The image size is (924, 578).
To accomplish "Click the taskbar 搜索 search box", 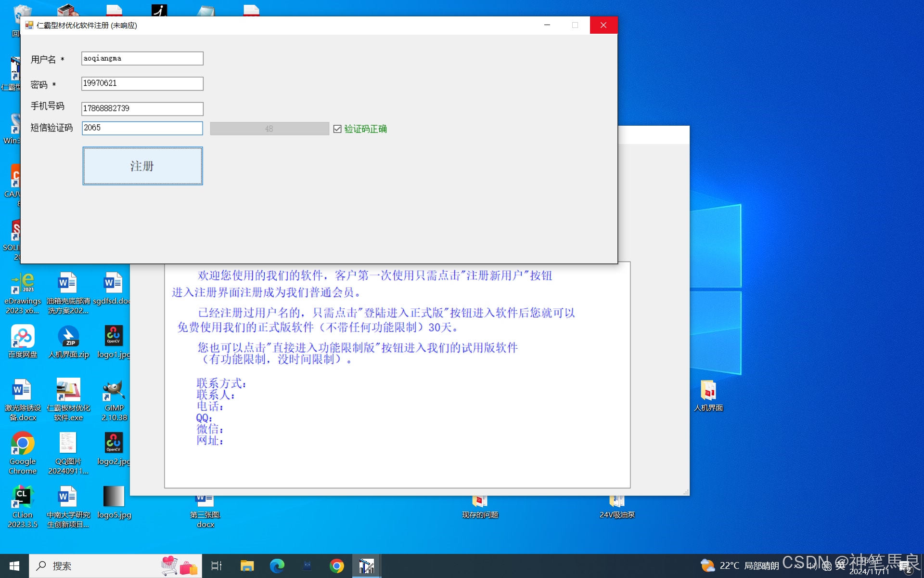I will pyautogui.click(x=96, y=565).
